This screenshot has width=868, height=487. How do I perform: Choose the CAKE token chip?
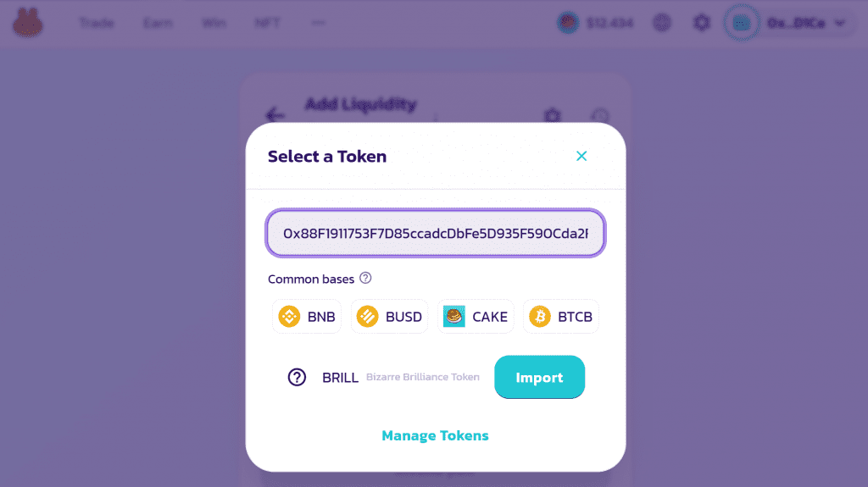click(476, 317)
